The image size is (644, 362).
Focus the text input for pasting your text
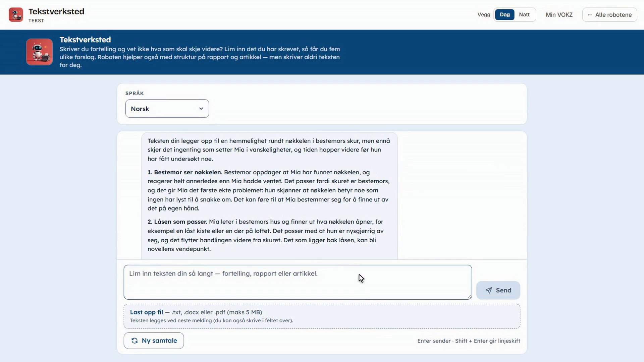point(298,282)
